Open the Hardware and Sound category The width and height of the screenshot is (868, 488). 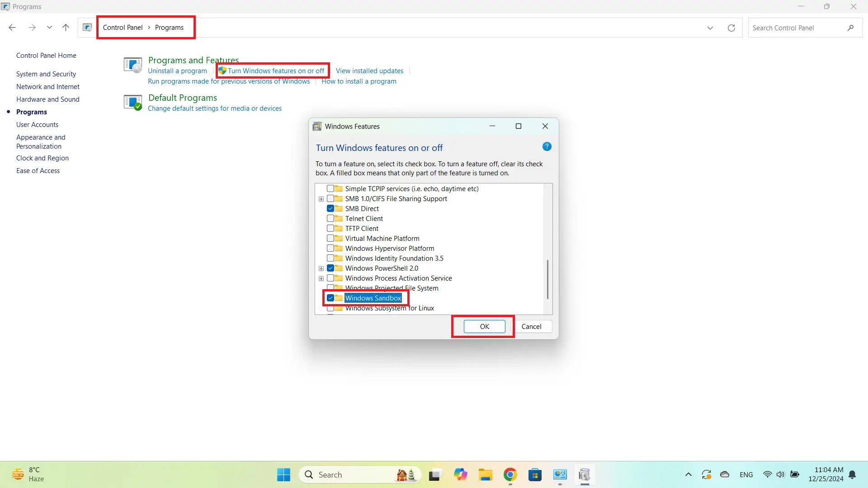tap(47, 99)
